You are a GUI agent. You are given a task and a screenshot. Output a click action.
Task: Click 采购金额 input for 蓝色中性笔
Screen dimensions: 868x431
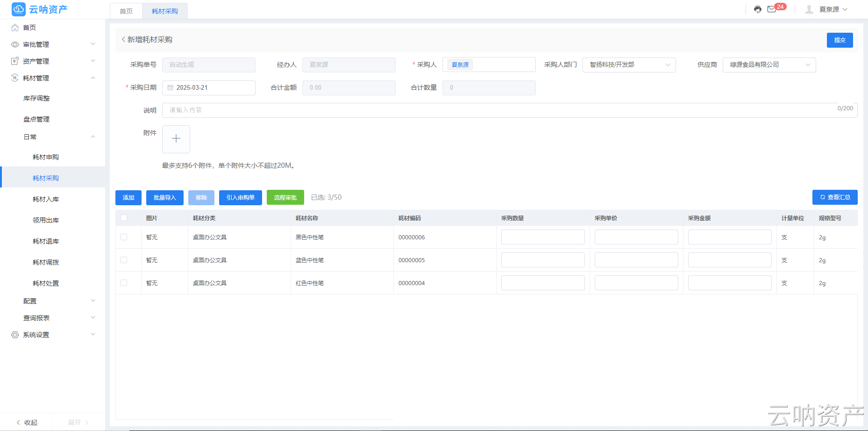coord(730,260)
